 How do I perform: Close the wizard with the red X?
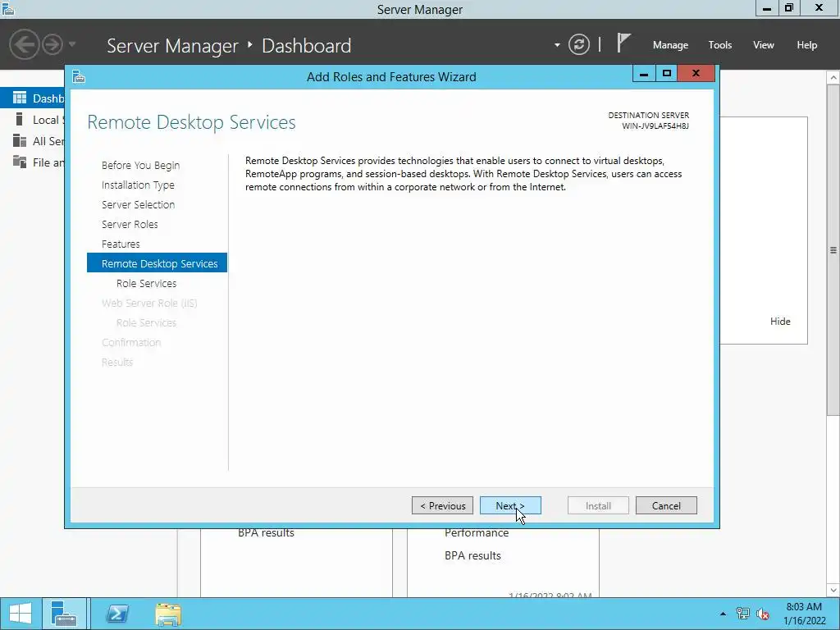[696, 73]
